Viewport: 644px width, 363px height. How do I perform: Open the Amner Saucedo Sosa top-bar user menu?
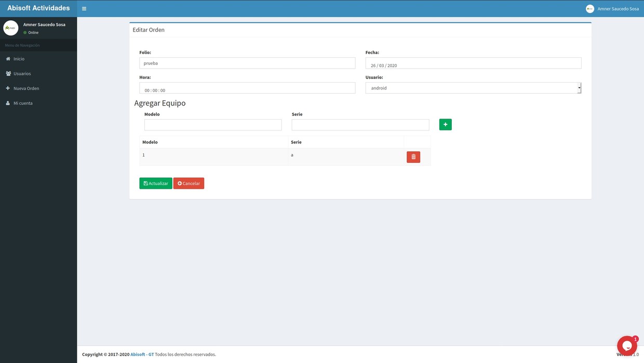[612, 8]
